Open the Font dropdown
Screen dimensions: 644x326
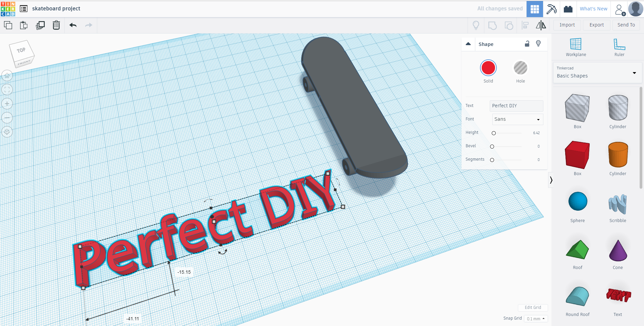point(518,119)
